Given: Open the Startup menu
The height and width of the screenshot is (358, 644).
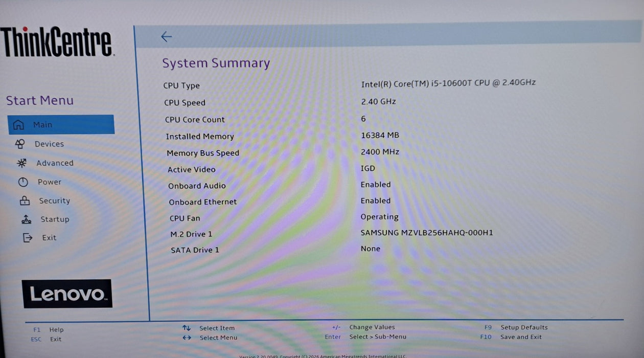Looking at the screenshot, I should pyautogui.click(x=55, y=219).
